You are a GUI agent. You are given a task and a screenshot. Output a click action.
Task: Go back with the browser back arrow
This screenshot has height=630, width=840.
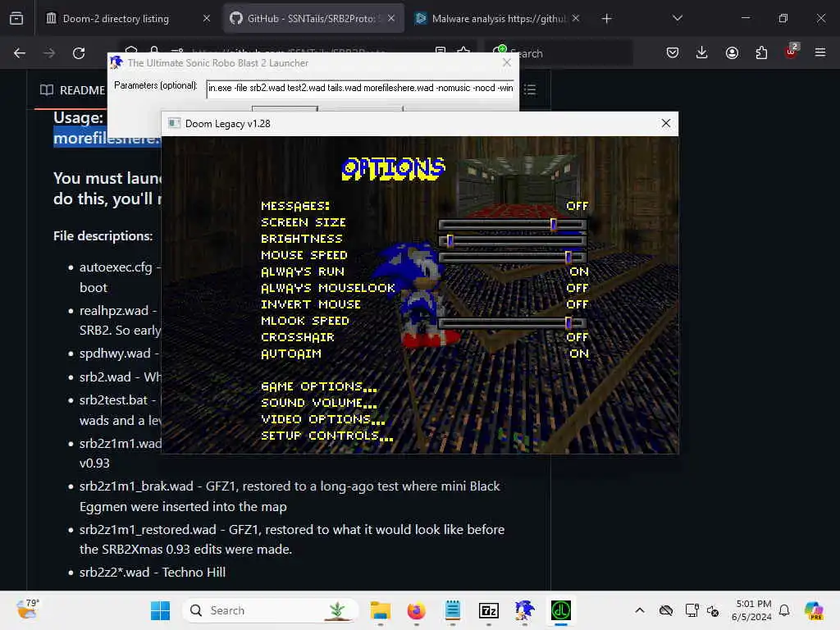point(20,53)
